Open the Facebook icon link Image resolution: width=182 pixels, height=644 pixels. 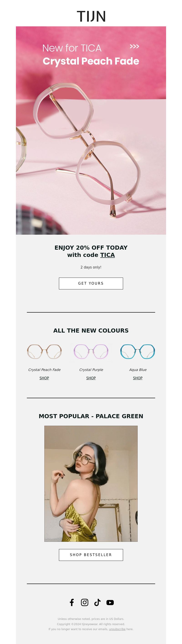click(x=72, y=602)
